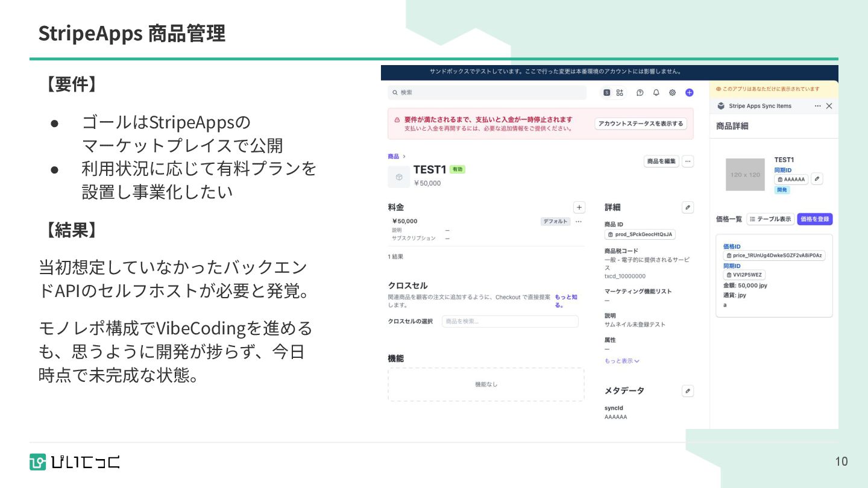This screenshot has width=868, height=488.
Task: Click アカウントステータスを表示する button
Action: pyautogui.click(x=641, y=124)
